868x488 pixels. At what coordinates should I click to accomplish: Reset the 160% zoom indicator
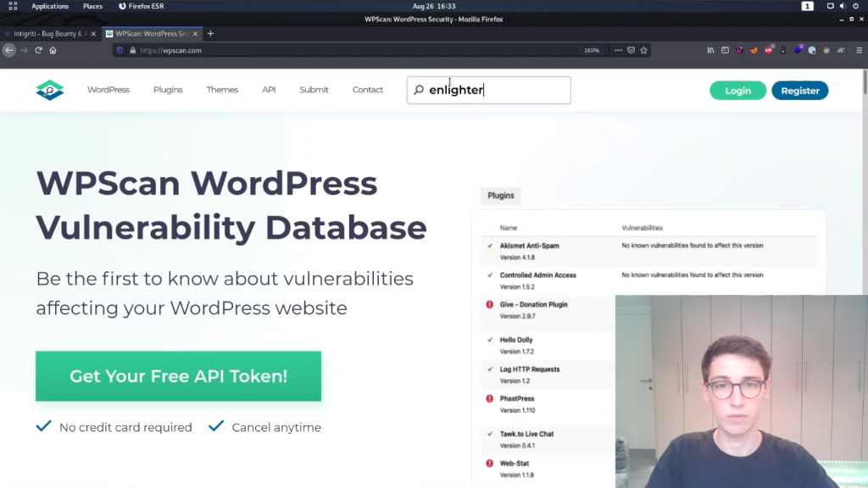[591, 50]
